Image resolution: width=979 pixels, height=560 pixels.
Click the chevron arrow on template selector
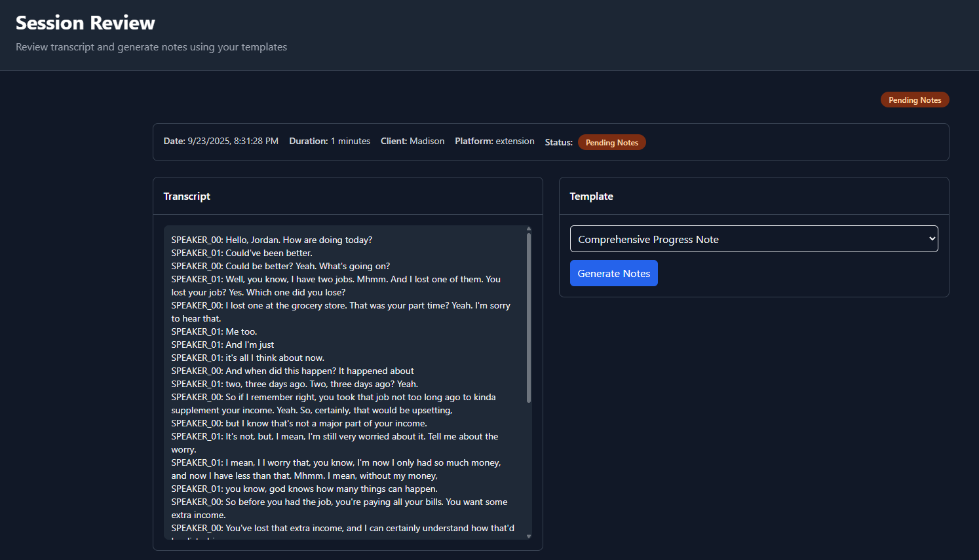932,239
